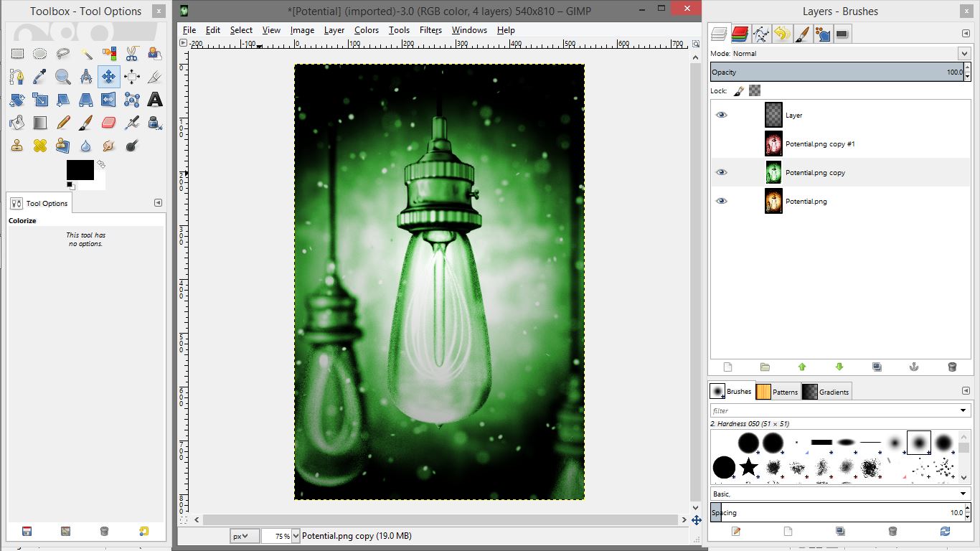Hide the bottom 'Potential.png' layer
980x551 pixels.
tap(722, 201)
